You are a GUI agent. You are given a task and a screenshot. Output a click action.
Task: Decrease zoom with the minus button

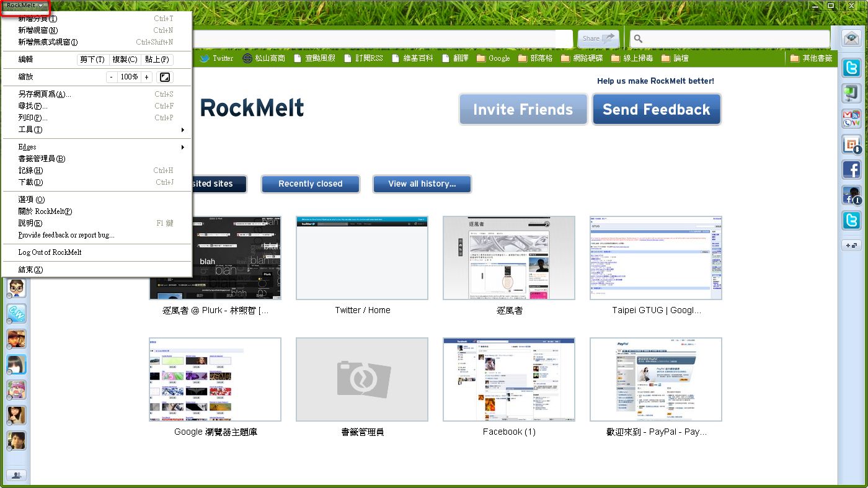(x=112, y=77)
